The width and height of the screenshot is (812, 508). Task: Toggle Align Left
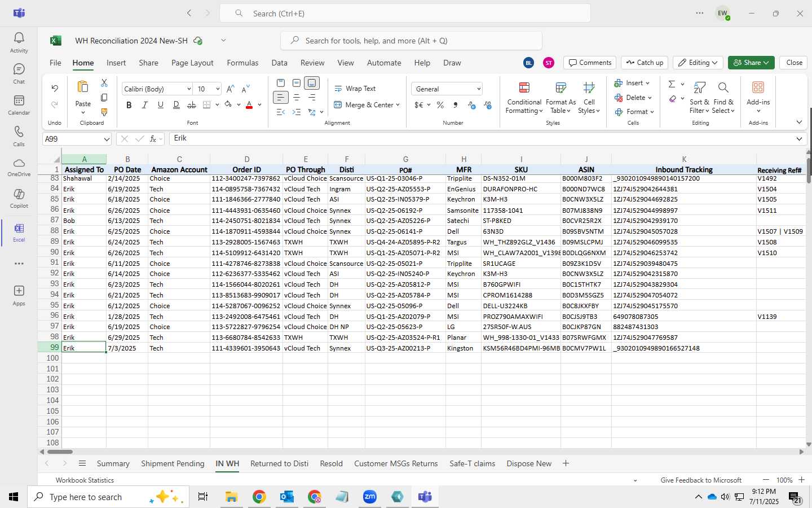point(280,98)
